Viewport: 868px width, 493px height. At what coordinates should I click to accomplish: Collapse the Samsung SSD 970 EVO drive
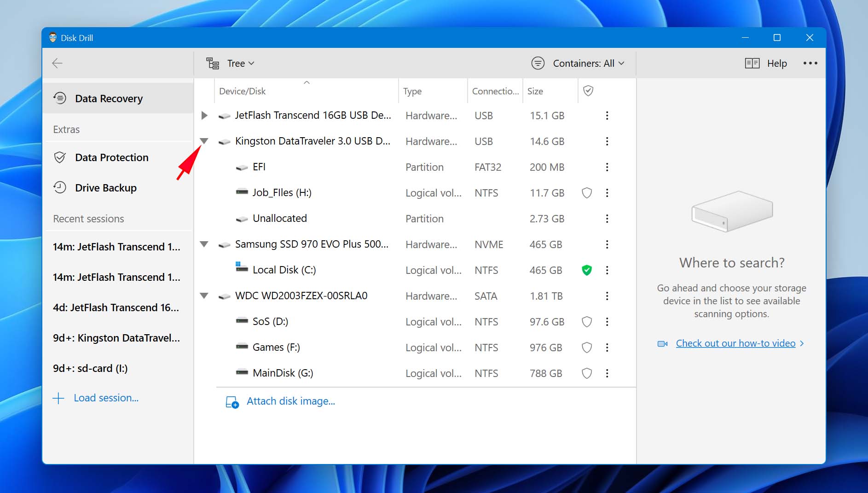tap(204, 244)
